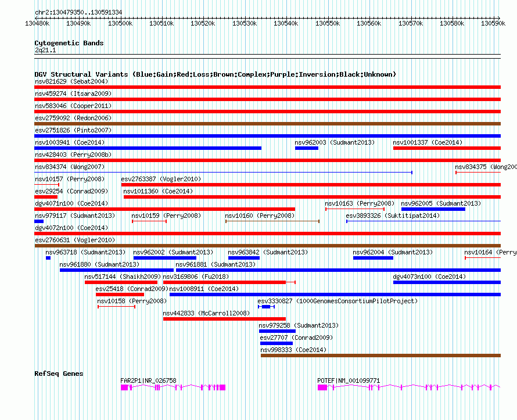Image resolution: width=517 pixels, height=420 pixels.
Task: Click the 130570k ruler tick label
Action: 411,23
